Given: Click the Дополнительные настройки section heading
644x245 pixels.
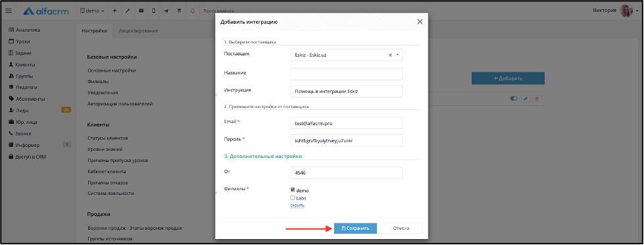Looking at the screenshot, I should [263, 156].
